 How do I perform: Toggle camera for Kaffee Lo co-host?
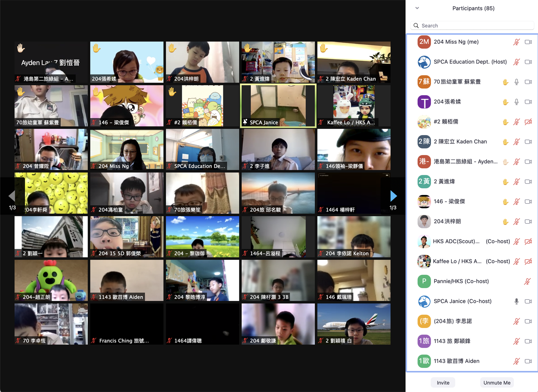528,261
